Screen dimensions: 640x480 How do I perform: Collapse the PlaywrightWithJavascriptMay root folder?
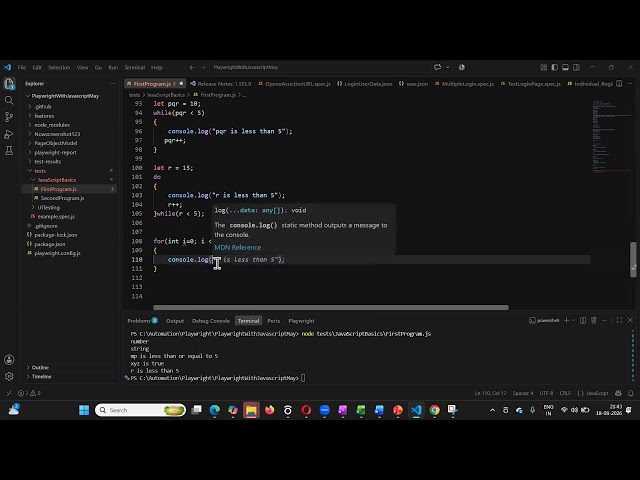pyautogui.click(x=65, y=96)
